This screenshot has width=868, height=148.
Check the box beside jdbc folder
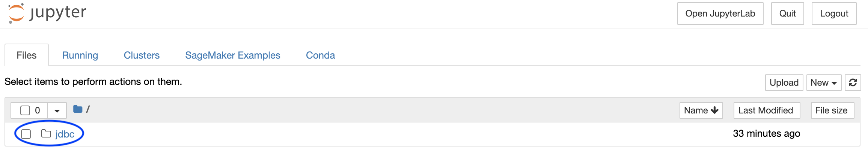[26, 134]
